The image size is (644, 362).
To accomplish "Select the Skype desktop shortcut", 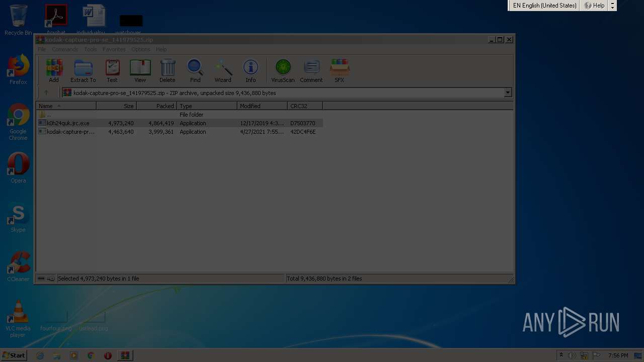I will tap(18, 217).
